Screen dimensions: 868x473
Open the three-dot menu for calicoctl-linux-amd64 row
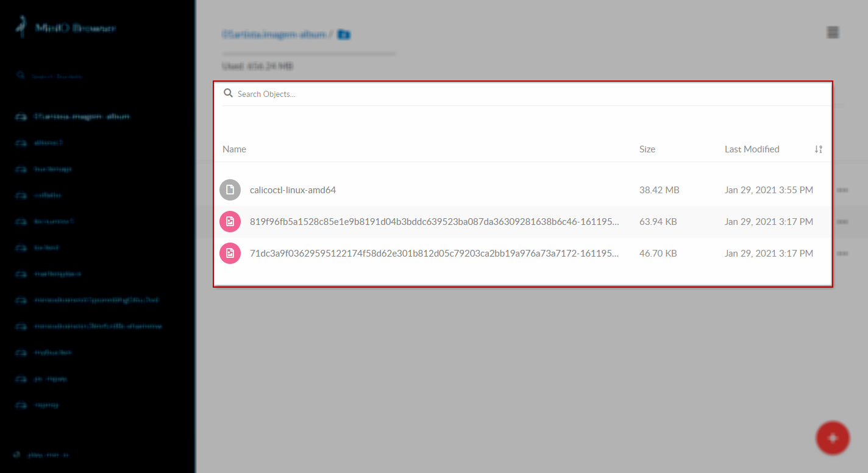pyautogui.click(x=843, y=190)
